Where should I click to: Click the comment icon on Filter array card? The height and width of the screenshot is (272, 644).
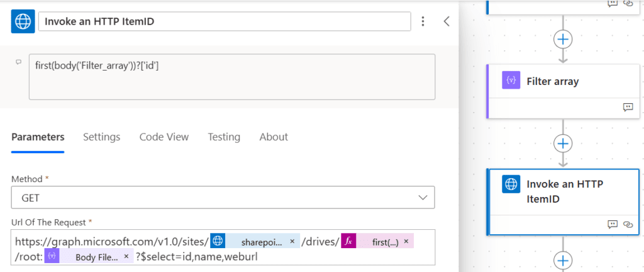pos(628,107)
